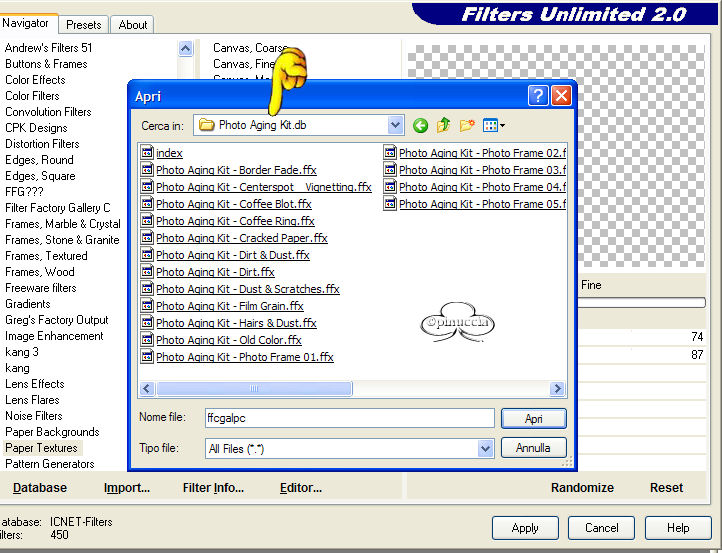Select Photo Aging Kit - Photo Frame 01.ffx
The image size is (722, 553).
(x=245, y=357)
